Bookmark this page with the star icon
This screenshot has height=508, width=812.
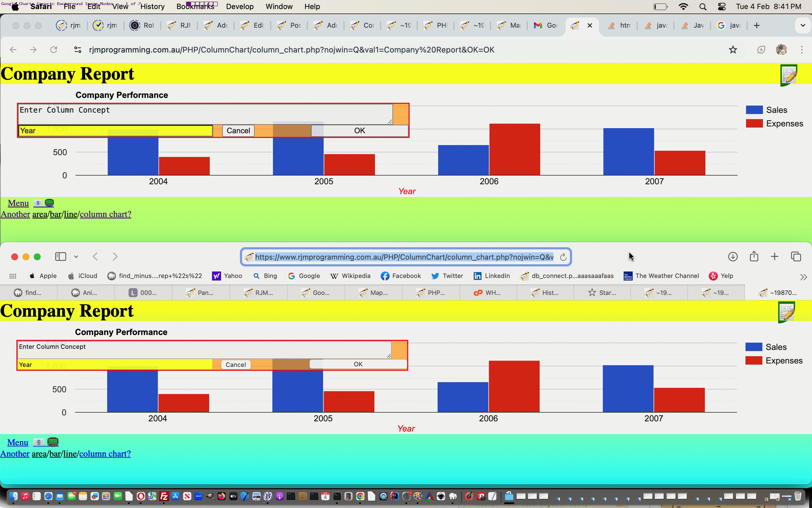[733, 50]
